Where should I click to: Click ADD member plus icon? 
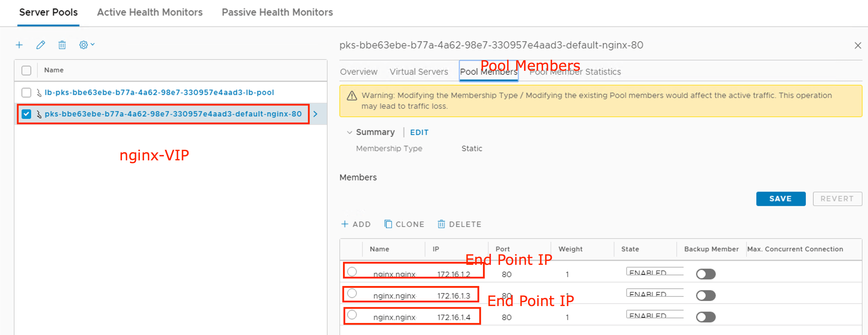345,224
